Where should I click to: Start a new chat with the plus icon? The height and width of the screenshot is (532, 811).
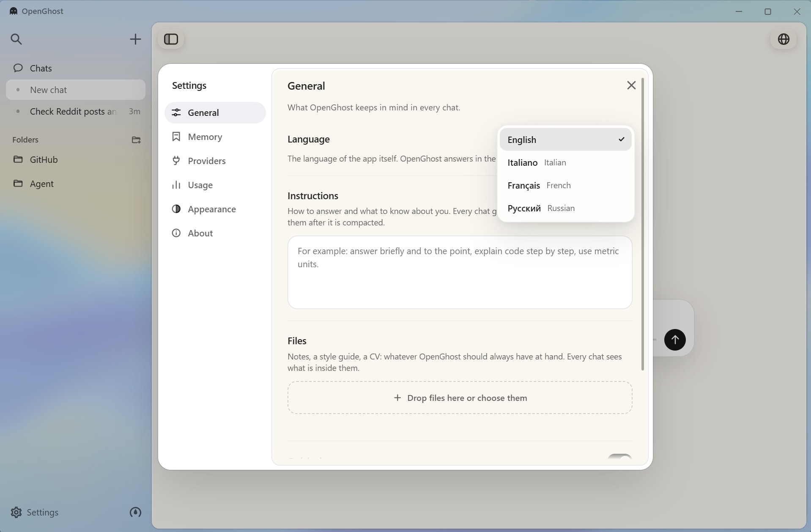(135, 39)
